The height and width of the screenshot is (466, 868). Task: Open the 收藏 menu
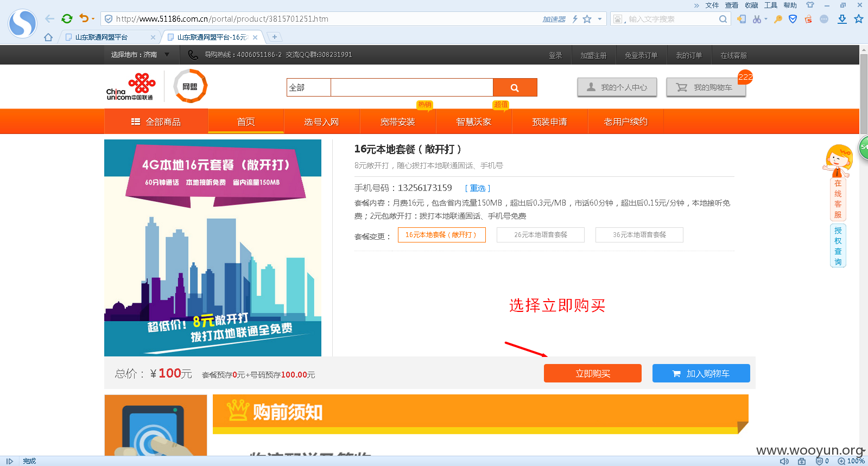[751, 5]
